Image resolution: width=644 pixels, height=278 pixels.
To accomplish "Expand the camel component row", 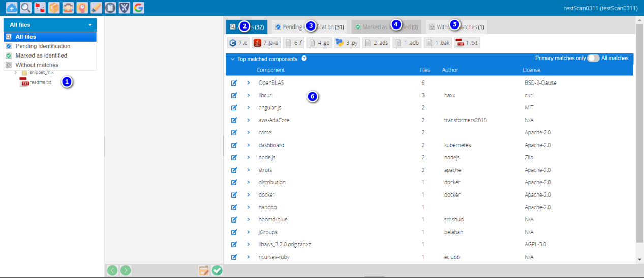I will 249,132.
